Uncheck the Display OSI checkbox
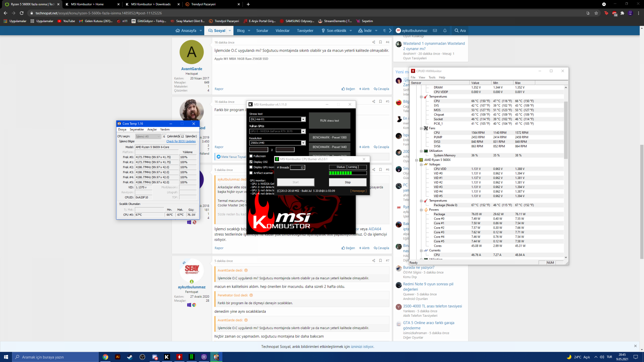 251,162
